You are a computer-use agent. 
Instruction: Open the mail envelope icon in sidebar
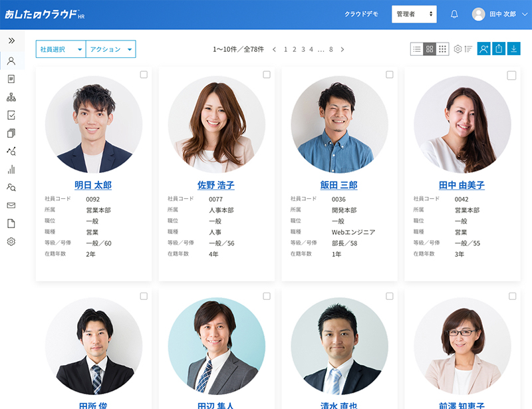(x=11, y=205)
